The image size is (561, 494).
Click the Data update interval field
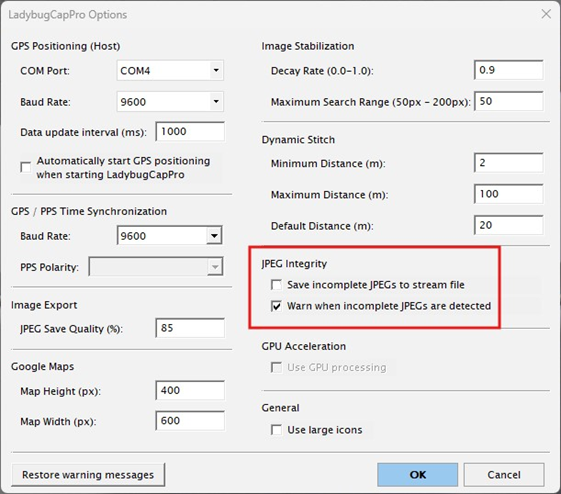(190, 132)
